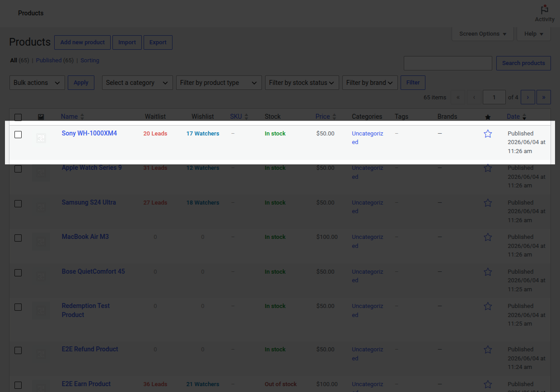Click the current page number field
This screenshot has height=392, width=560.
494,97
